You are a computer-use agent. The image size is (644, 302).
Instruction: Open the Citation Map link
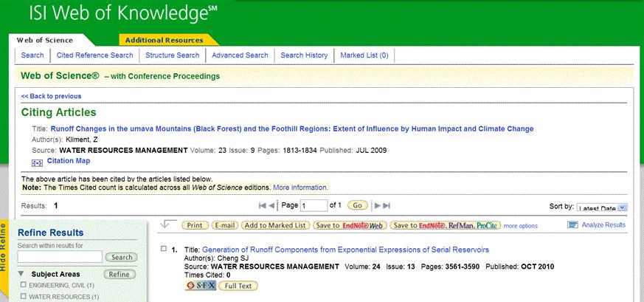69,161
